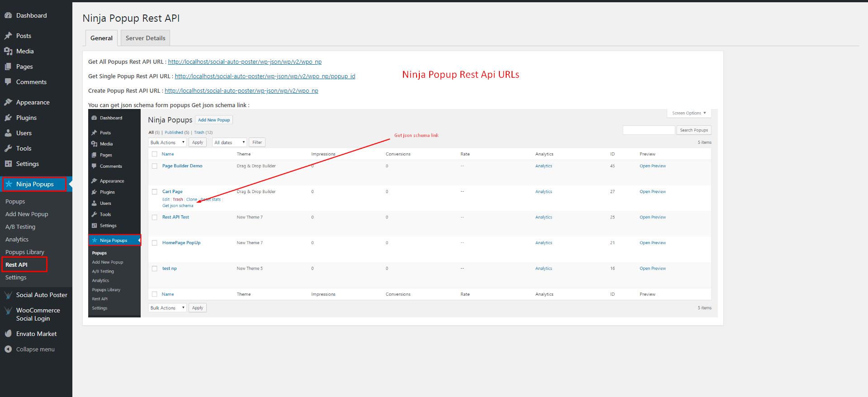Click the Appearance icon inside the embedded screenshot
Viewport: 868px width, 397px height.
[x=94, y=181]
